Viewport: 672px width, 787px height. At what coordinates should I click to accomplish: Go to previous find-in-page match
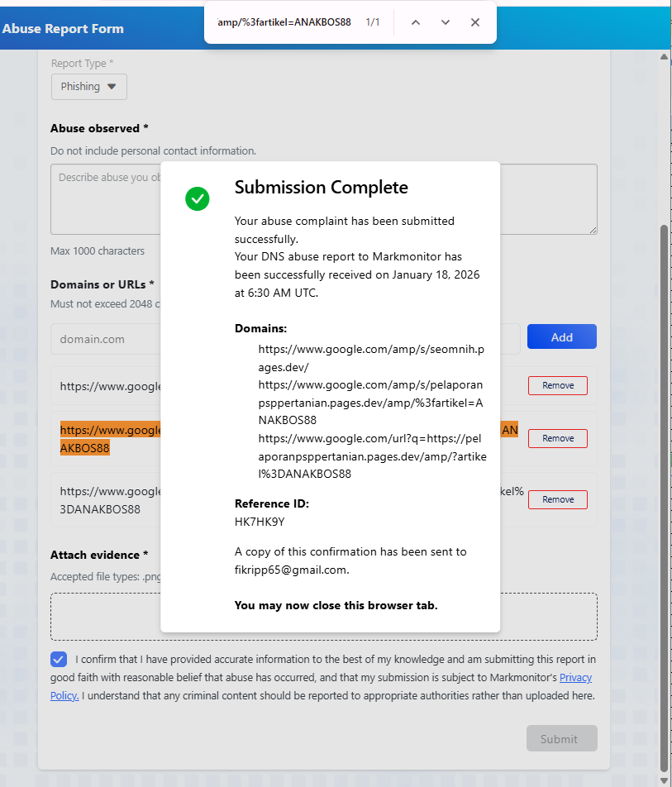(416, 22)
